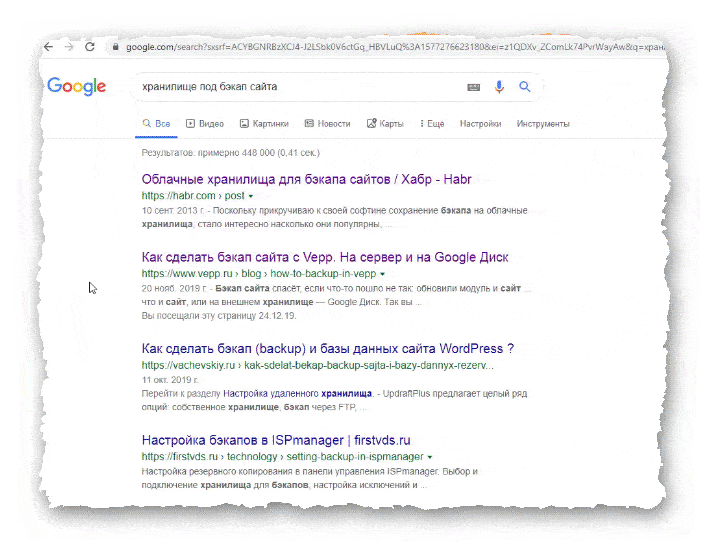Click the '11 окт. 2019 г.' date text
This screenshot has height=544, width=704.
tap(170, 380)
